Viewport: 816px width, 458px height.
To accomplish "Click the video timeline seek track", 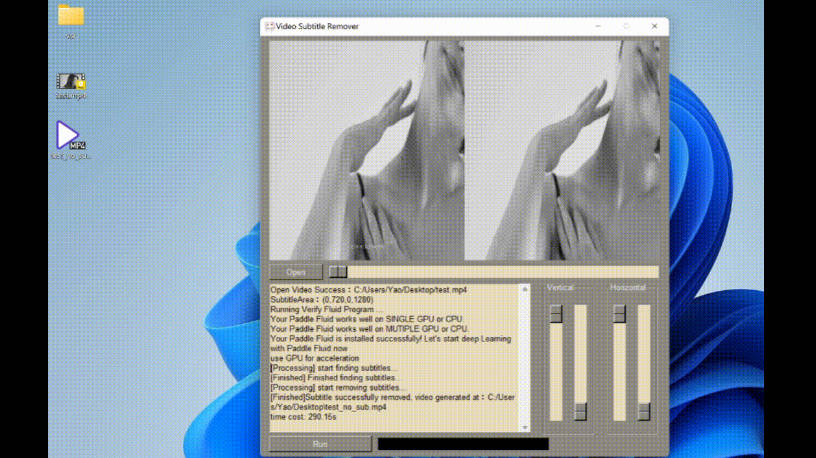I will pyautogui.click(x=493, y=272).
